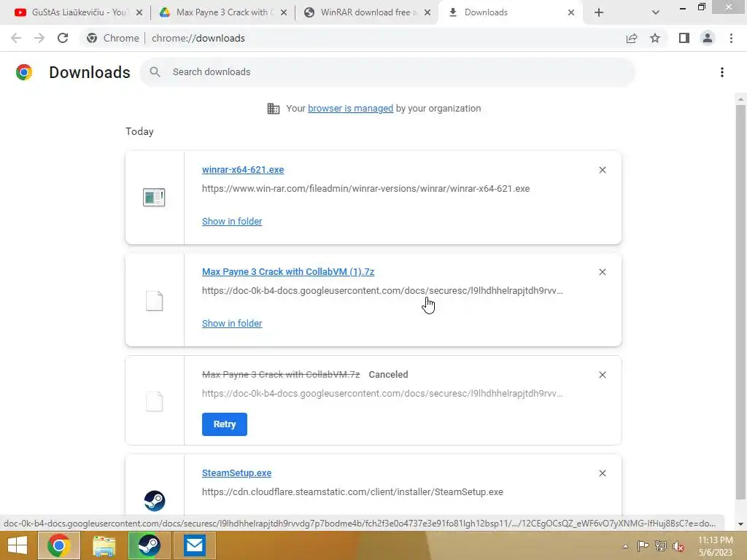The height and width of the screenshot is (560, 747).
Task: Click the steamstatic.com source URL text
Action: 352,492
